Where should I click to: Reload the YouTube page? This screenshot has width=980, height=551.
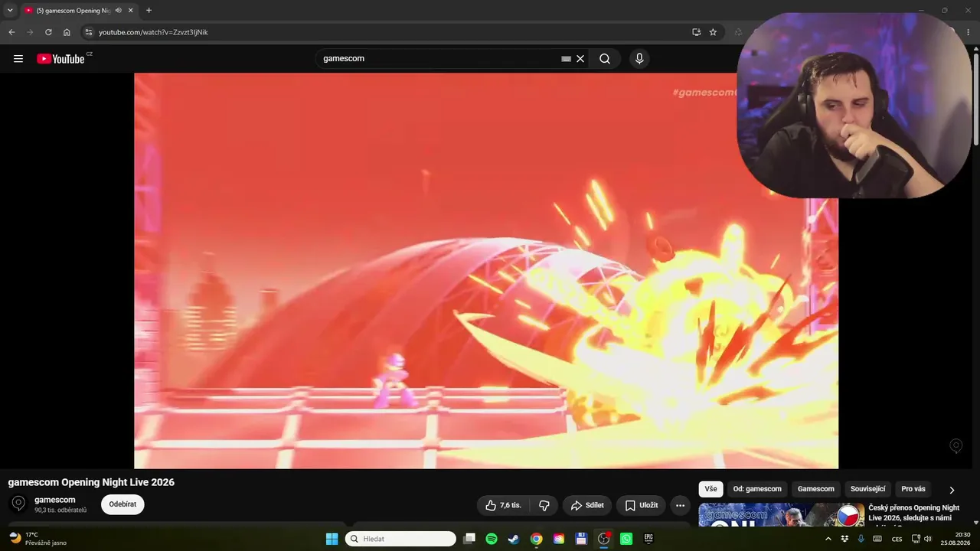[x=48, y=32]
